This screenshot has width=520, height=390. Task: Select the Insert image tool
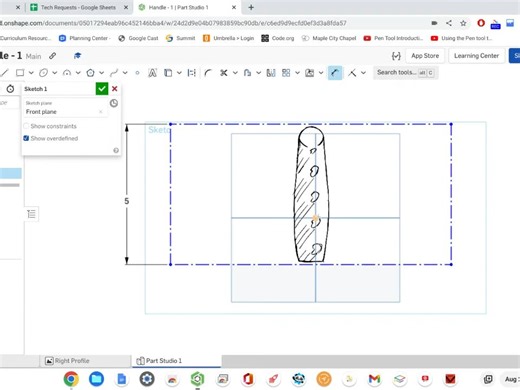coord(310,73)
